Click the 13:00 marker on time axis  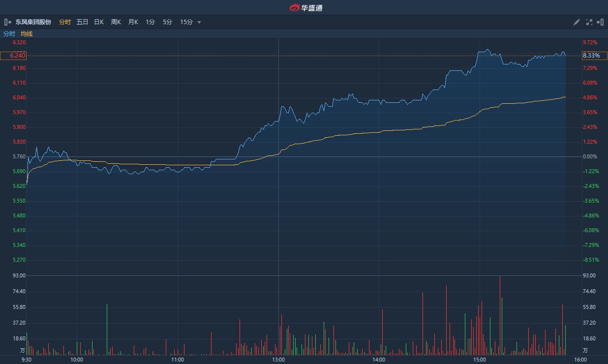pyautogui.click(x=278, y=360)
